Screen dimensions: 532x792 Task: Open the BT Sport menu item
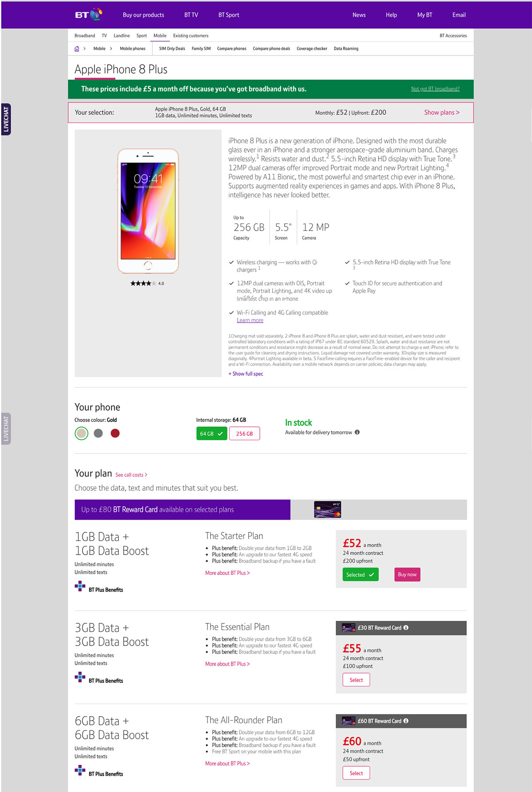(x=229, y=15)
